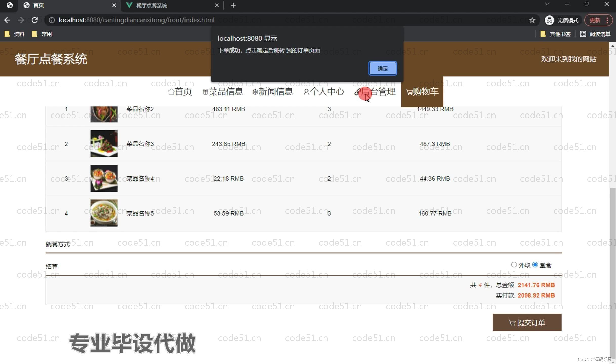Open the tab search chevron dropdown
The height and width of the screenshot is (364, 616).
(x=547, y=4)
